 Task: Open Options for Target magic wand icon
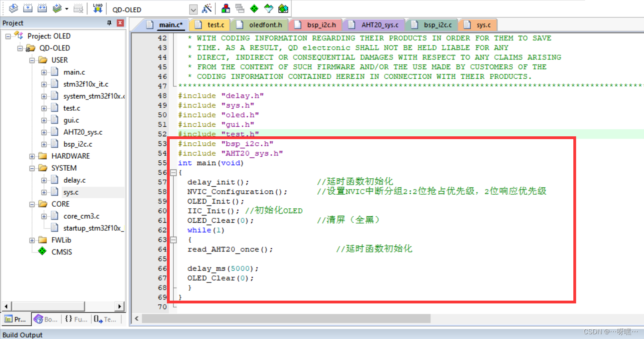click(x=207, y=8)
